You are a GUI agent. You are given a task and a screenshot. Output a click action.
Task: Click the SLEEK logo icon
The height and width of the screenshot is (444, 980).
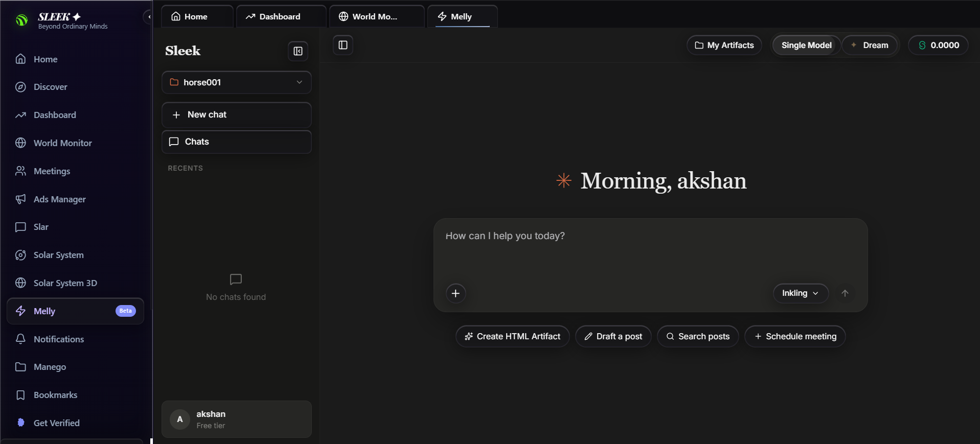(x=21, y=20)
